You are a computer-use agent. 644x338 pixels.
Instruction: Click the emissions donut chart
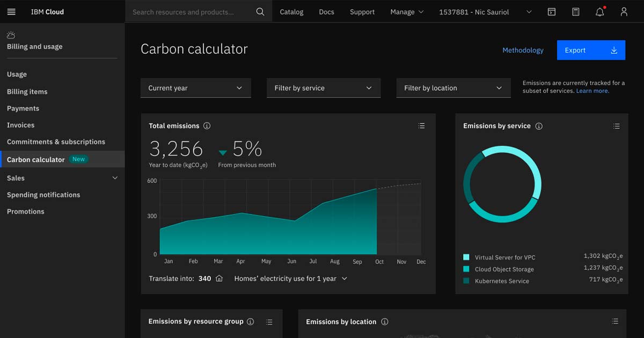pos(502,184)
